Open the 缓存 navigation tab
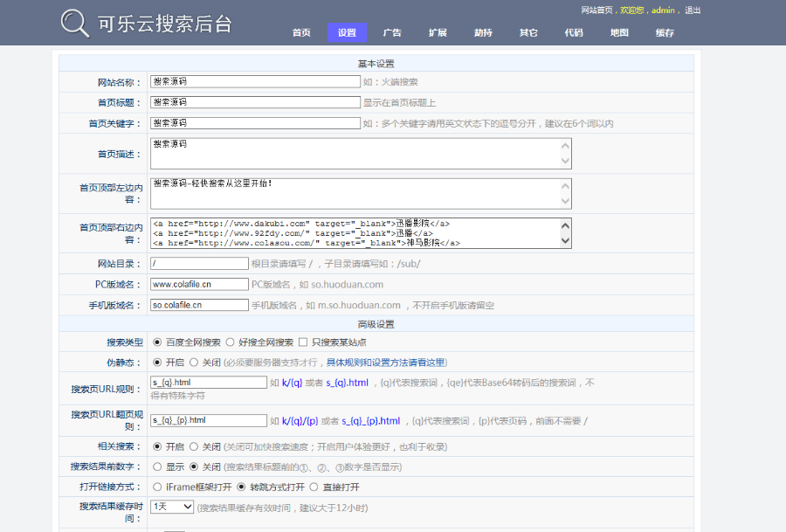This screenshot has height=532, width=786. (x=665, y=33)
